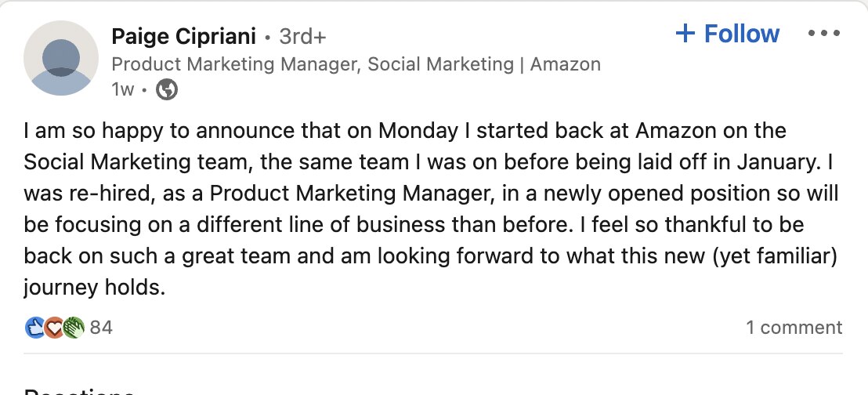Click the 3rd+ connection degree label
The width and height of the screenshot is (868, 395).
302,36
